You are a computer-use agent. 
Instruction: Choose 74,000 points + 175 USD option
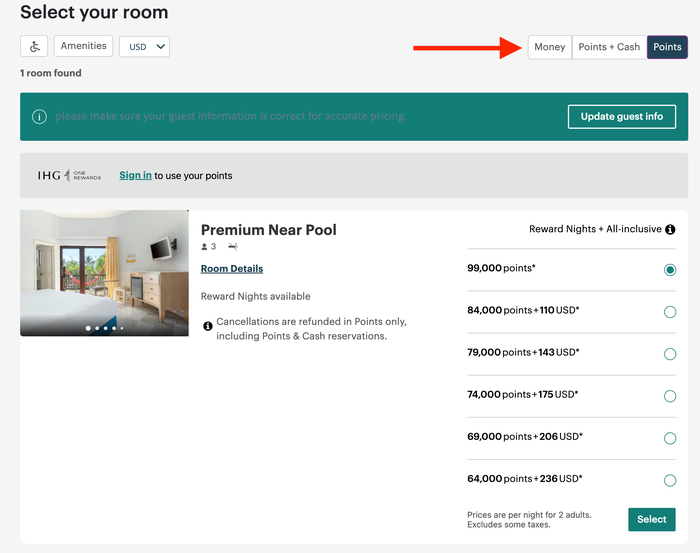pyautogui.click(x=670, y=396)
